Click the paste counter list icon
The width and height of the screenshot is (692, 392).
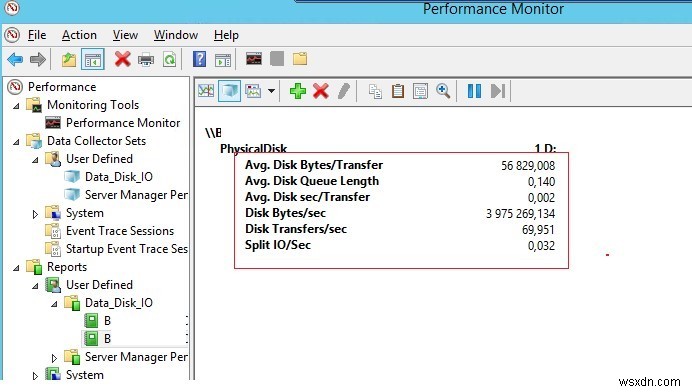398,91
